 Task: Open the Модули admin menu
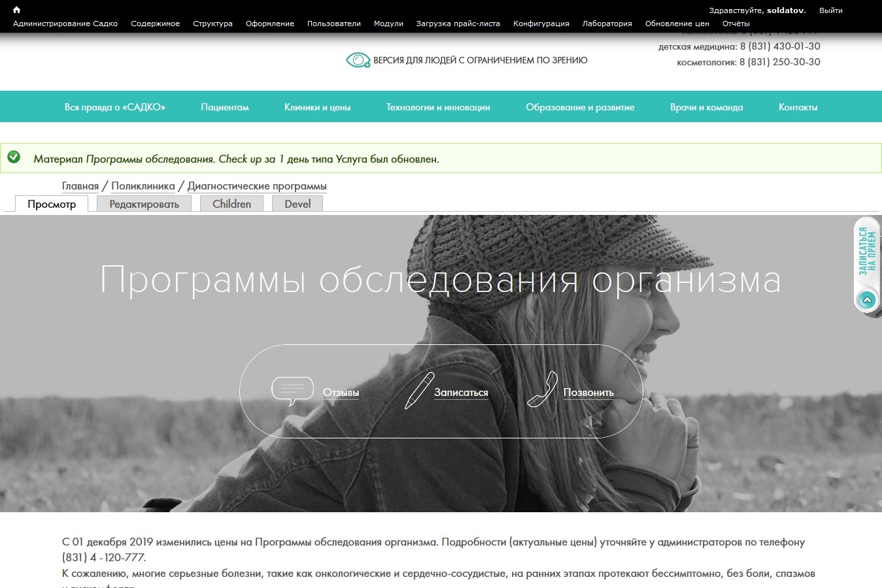(388, 24)
